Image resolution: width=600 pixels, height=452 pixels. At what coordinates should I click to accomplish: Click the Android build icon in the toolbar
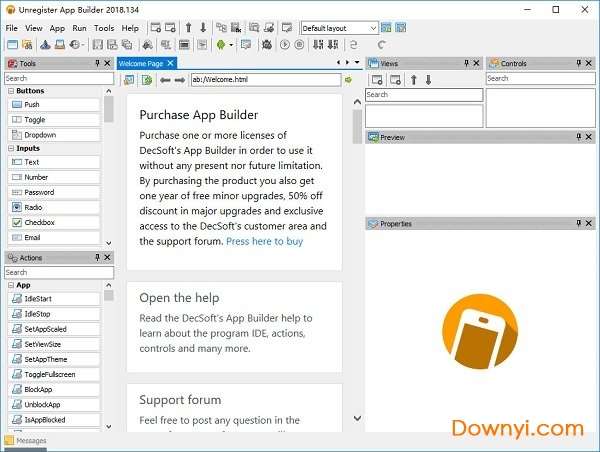(x=221, y=45)
